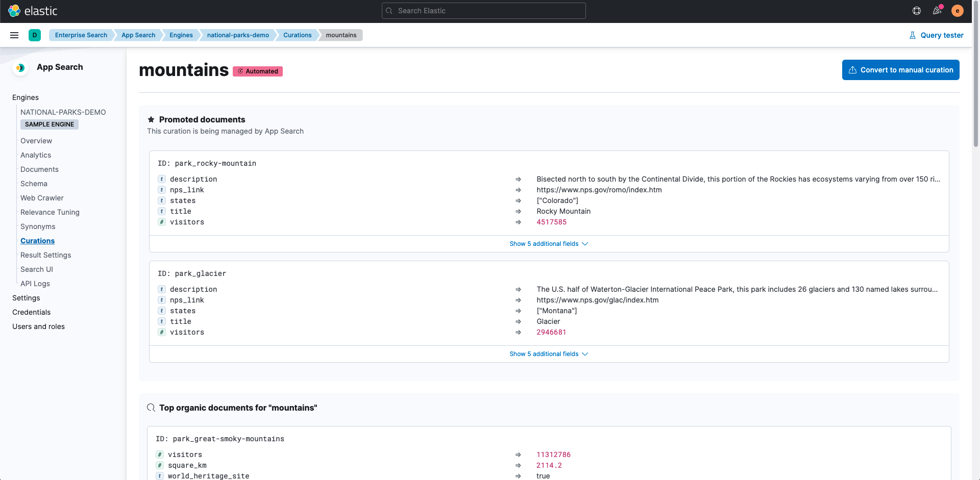Open national-parks-demo breadcrumb
Screen dimensions: 980x480
coord(238,35)
